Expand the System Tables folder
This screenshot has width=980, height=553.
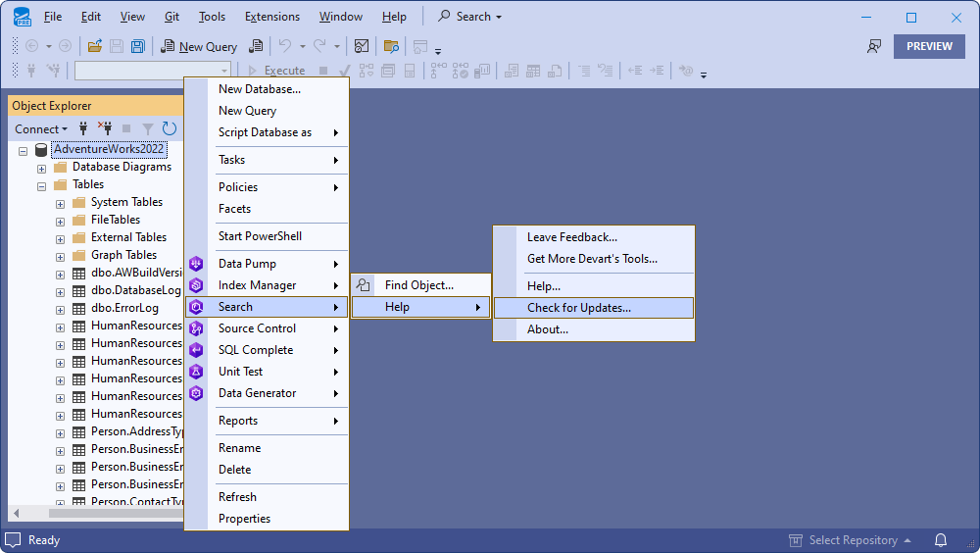coord(61,203)
